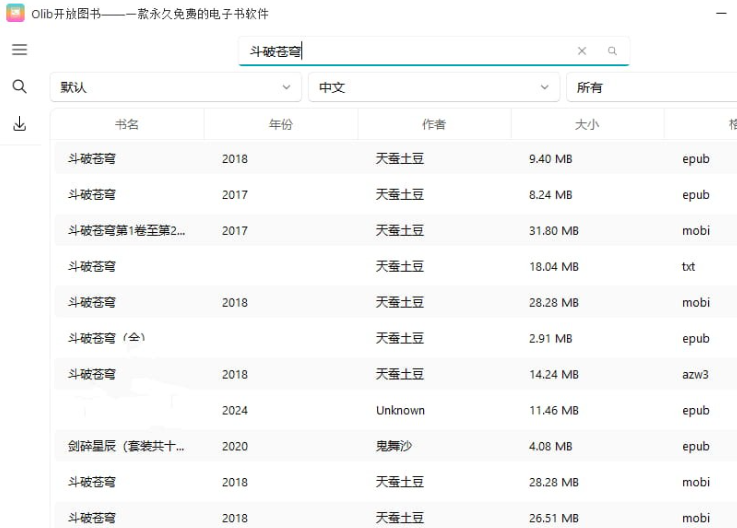Screen dimensions: 737x528
Task: Sort by 年份 column header
Action: (281, 125)
